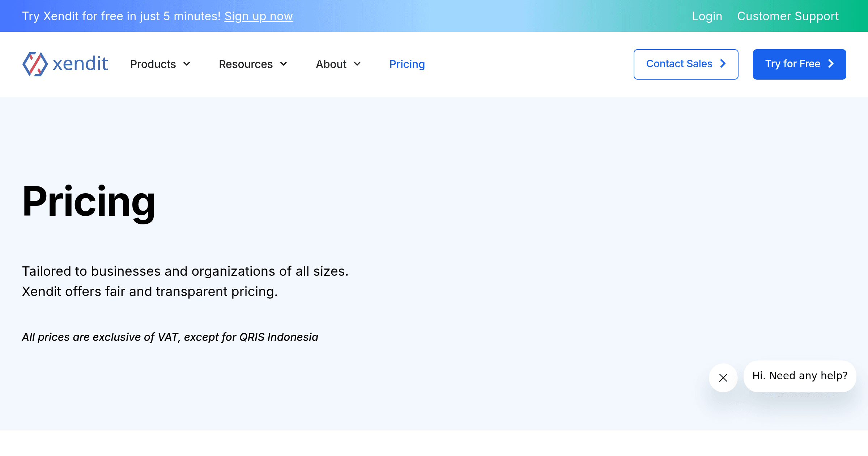Click the Xendit logo
Screen dimensions: 868x456
click(x=65, y=64)
